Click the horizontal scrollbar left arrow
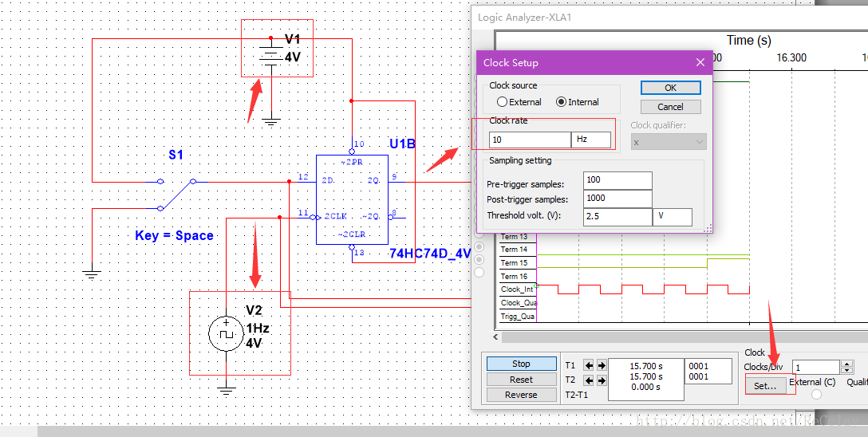The width and height of the screenshot is (868, 437). (x=496, y=337)
